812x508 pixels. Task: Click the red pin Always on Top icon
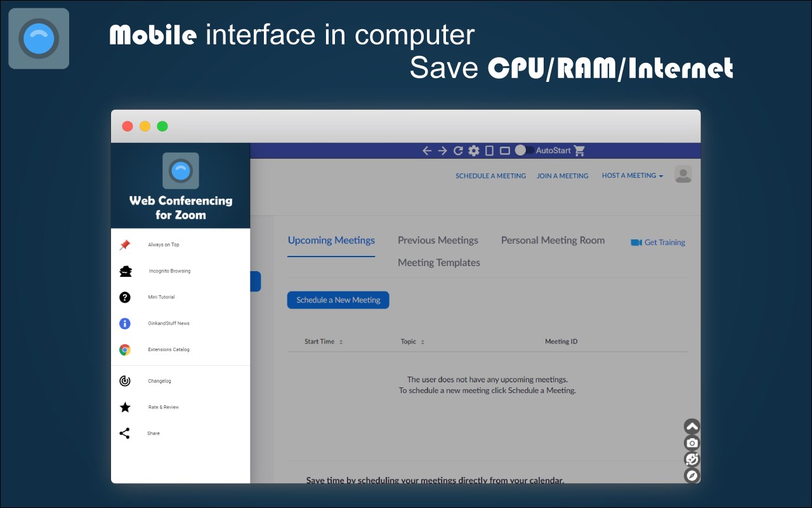pos(125,244)
